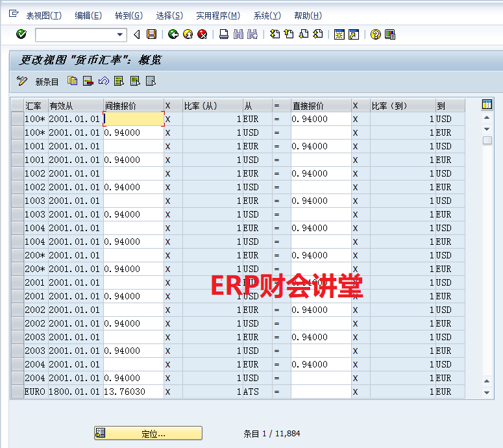Click the yellow Help question mark icon
Screen dimensions: 503x448
pyautogui.click(x=375, y=34)
